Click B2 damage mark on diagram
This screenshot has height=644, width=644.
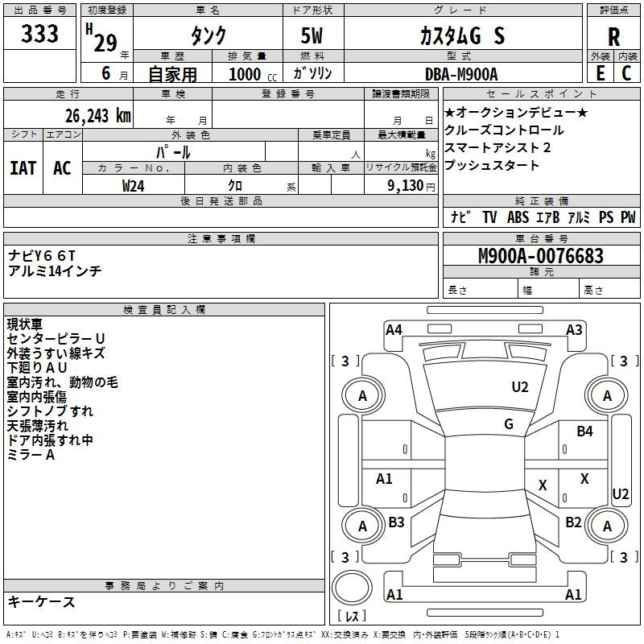(x=573, y=522)
